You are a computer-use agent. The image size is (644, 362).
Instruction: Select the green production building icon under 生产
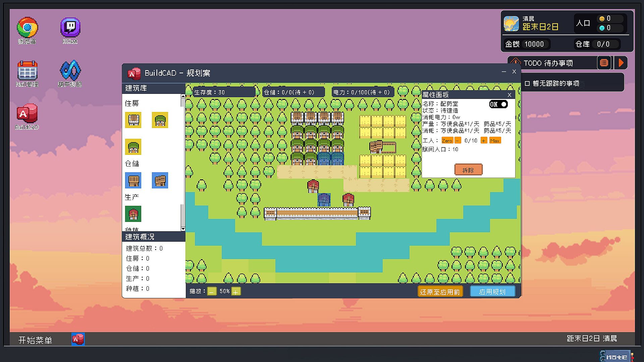click(x=133, y=214)
